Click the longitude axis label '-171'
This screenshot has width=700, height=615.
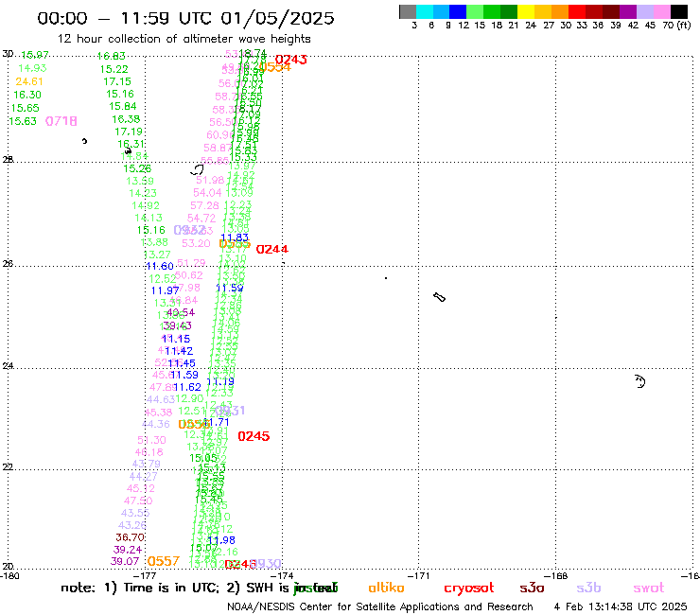click(419, 576)
